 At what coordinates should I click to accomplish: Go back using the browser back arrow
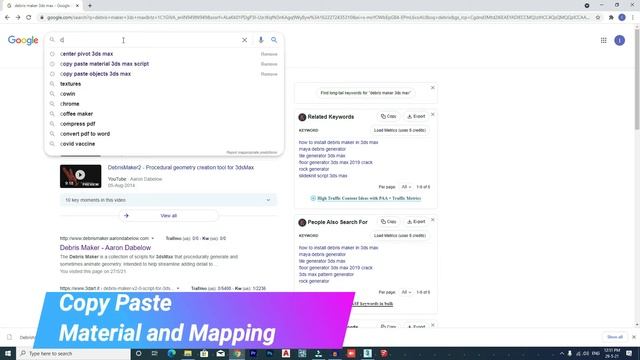click(7, 18)
